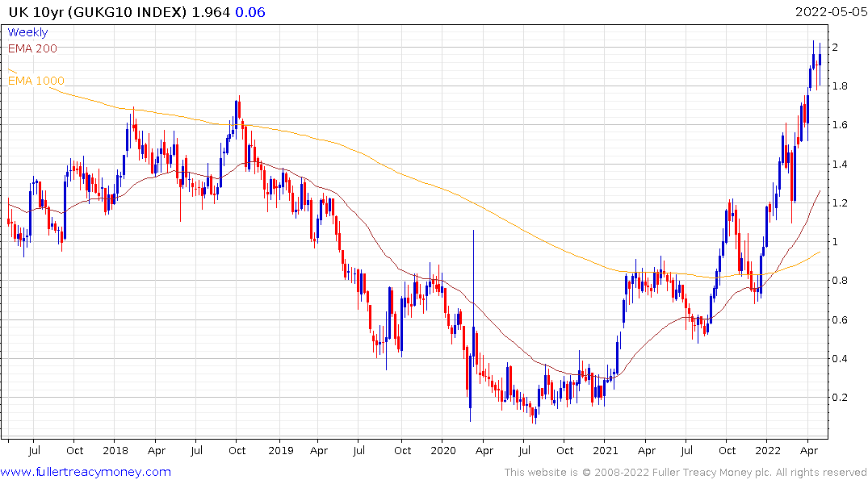Image resolution: width=868 pixels, height=484 pixels.
Task: Click the 'EMA 200' legend label
Action: tap(32, 48)
